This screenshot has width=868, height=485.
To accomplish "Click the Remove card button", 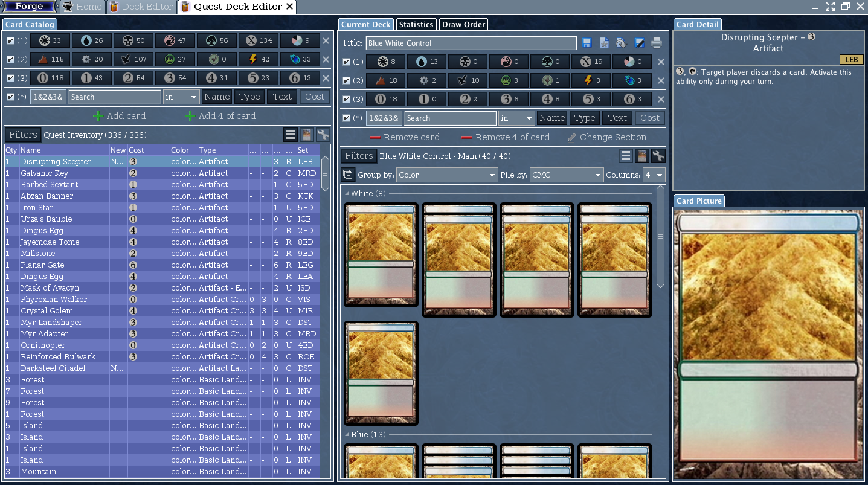I will (x=404, y=137).
